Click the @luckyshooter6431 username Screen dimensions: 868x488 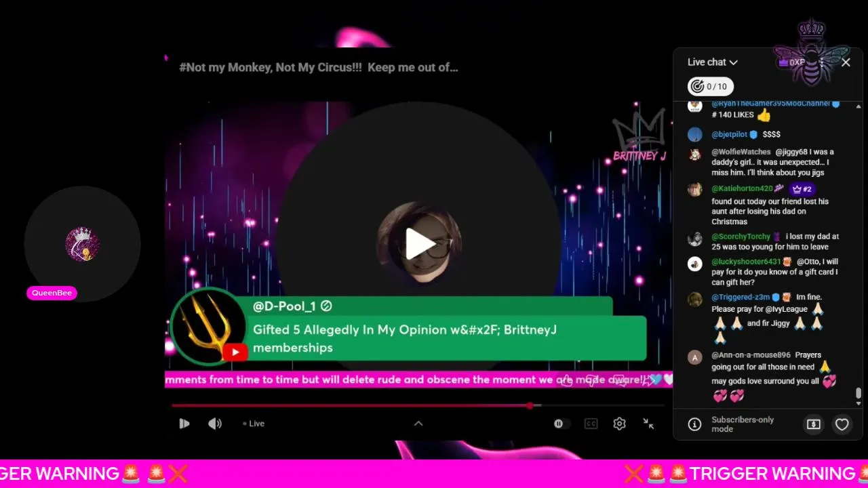(x=746, y=262)
